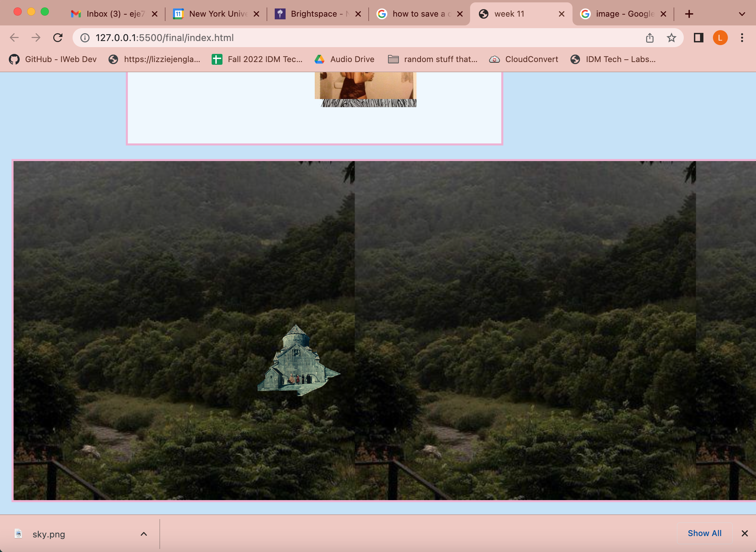Open the profile avatar L
The height and width of the screenshot is (552, 756).
click(x=720, y=38)
